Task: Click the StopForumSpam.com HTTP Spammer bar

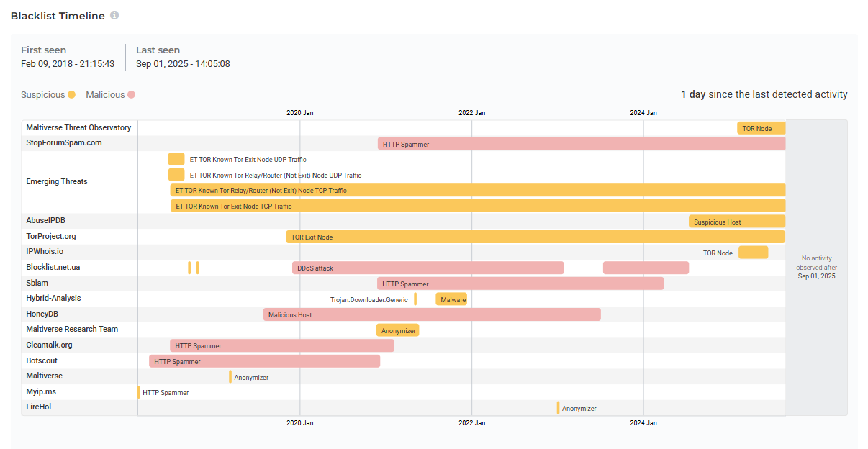Action: point(581,144)
